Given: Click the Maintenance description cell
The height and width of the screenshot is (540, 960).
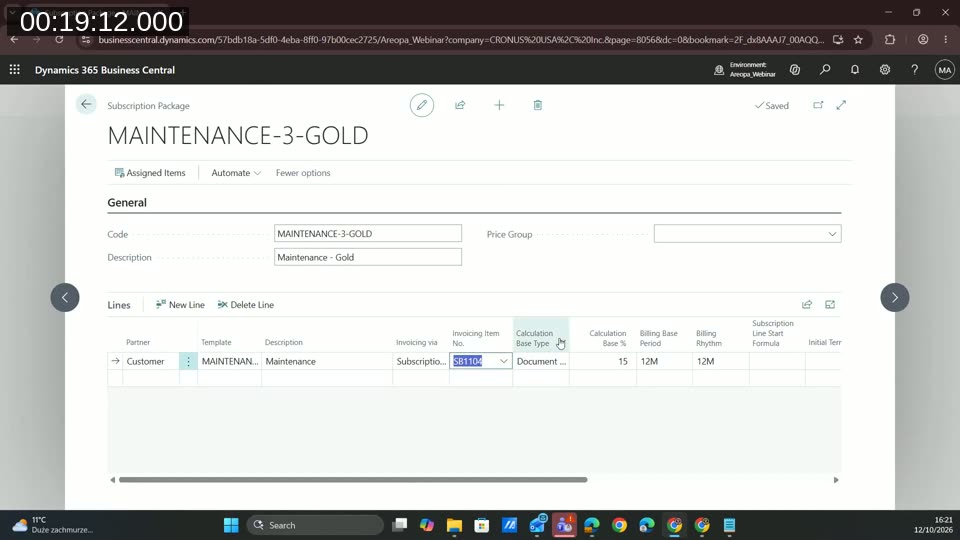Looking at the screenshot, I should [x=327, y=361].
